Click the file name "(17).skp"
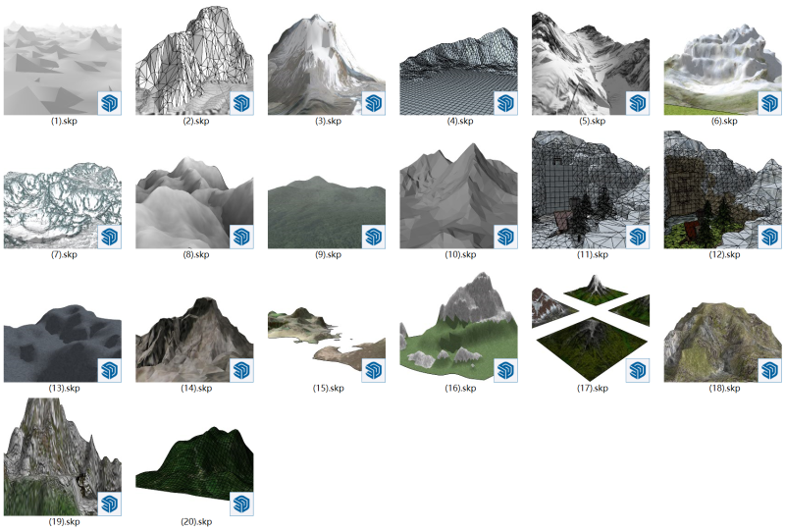 (593, 388)
